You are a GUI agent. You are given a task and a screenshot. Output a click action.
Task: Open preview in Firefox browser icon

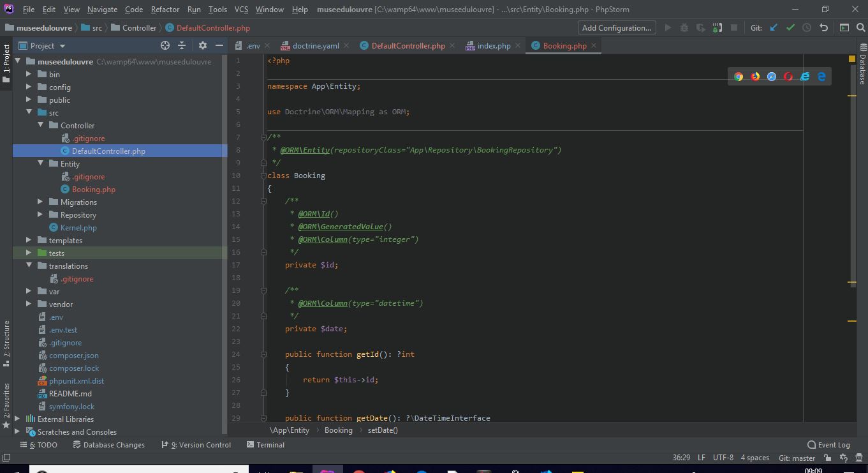[x=755, y=77]
